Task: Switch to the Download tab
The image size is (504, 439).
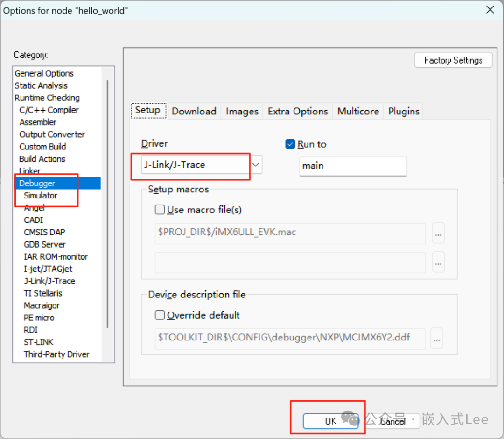Action: point(194,111)
